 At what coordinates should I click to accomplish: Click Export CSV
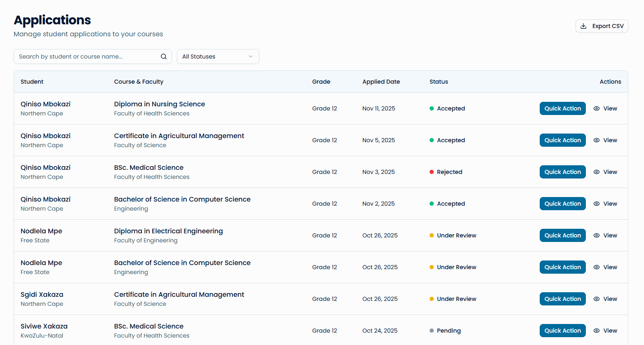click(602, 26)
